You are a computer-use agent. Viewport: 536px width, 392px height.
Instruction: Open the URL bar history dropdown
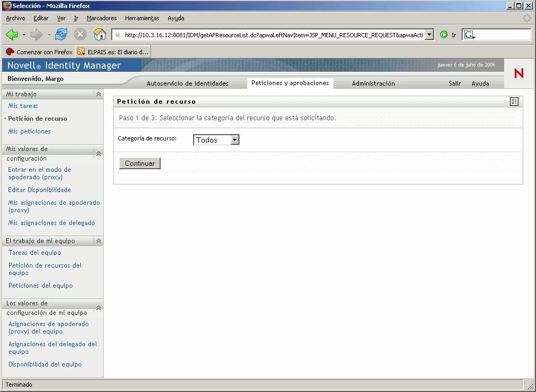430,35
